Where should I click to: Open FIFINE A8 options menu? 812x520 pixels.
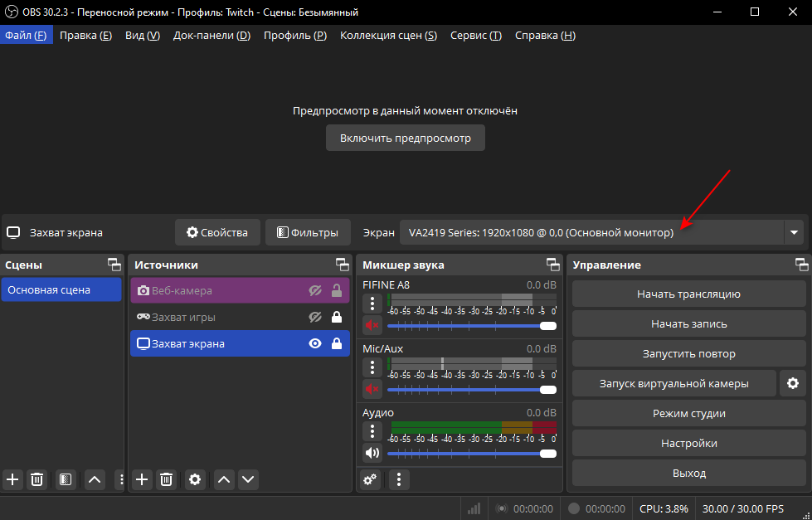pyautogui.click(x=372, y=304)
